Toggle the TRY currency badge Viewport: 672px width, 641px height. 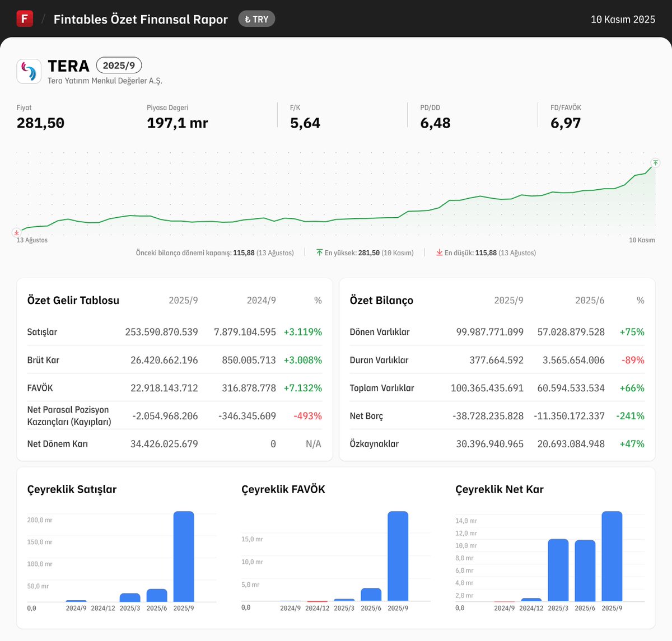[256, 18]
